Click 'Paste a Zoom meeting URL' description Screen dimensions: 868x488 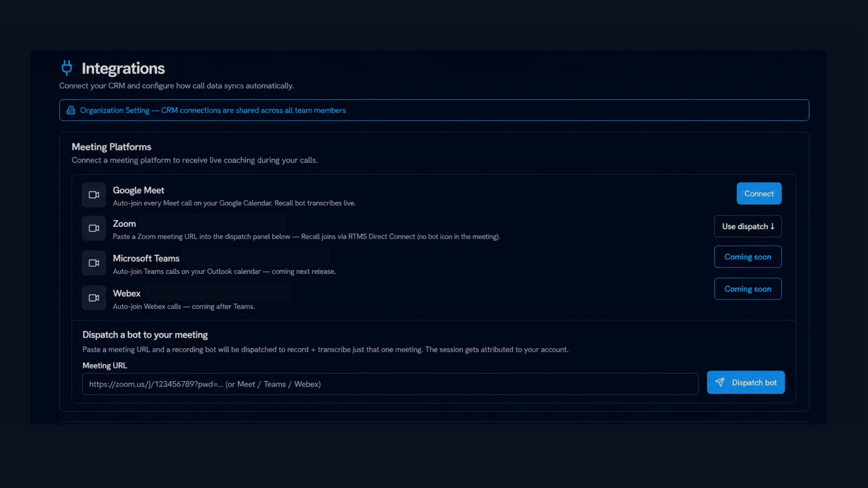[307, 237]
